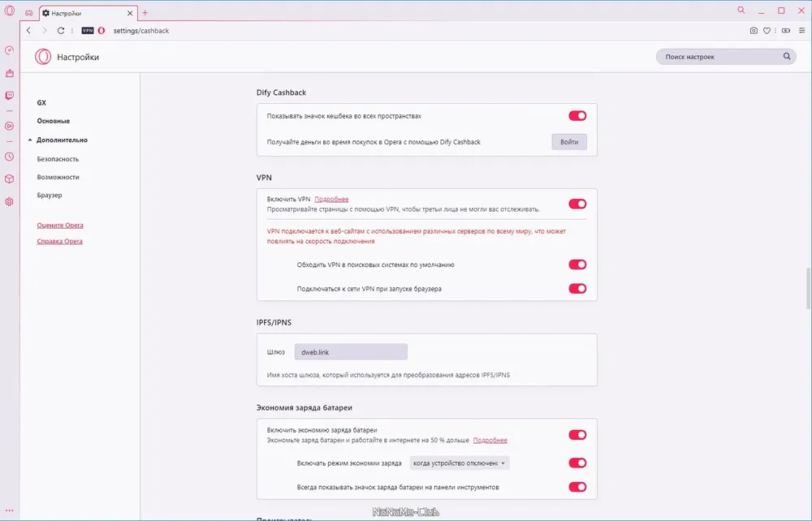Open Easy Setup sliders icon
The image size is (812, 521).
click(801, 31)
